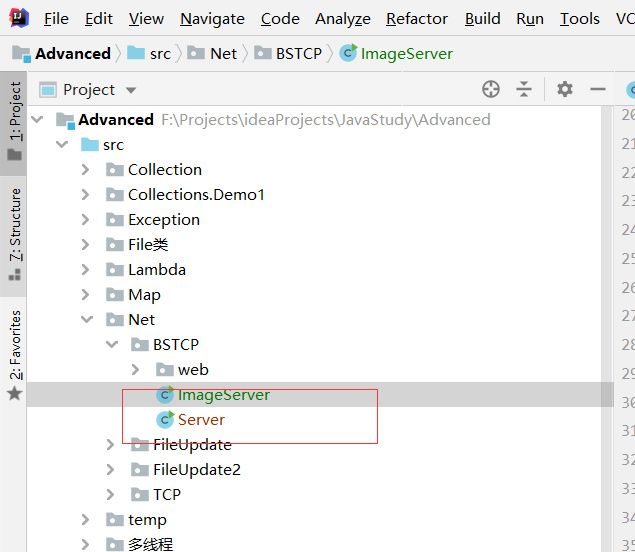Open the Analyze menu
This screenshot has height=552, width=635.
[x=343, y=19]
